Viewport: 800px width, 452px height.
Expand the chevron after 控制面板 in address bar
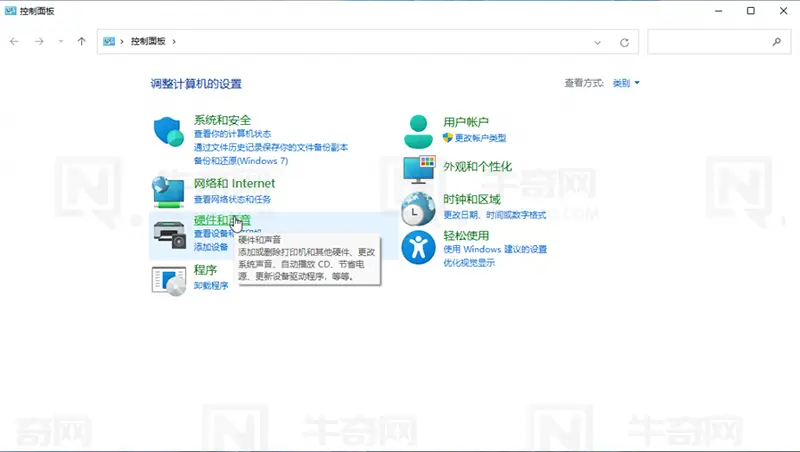point(174,41)
